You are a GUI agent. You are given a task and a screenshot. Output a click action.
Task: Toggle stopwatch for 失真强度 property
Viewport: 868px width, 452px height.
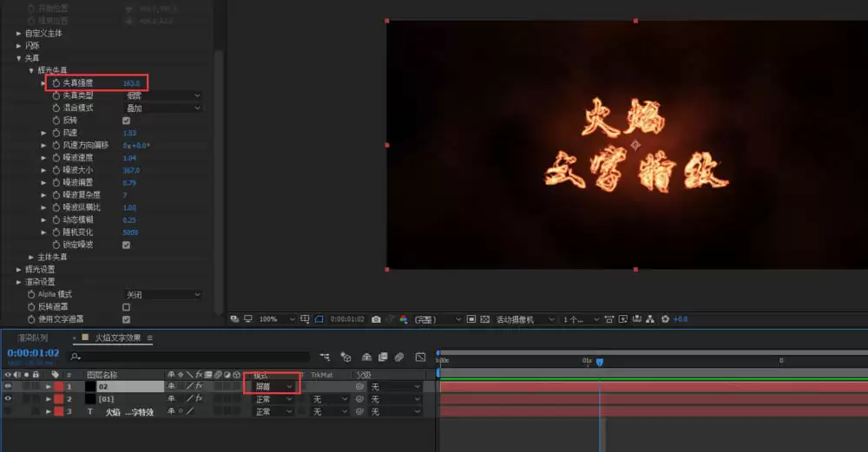(x=56, y=83)
